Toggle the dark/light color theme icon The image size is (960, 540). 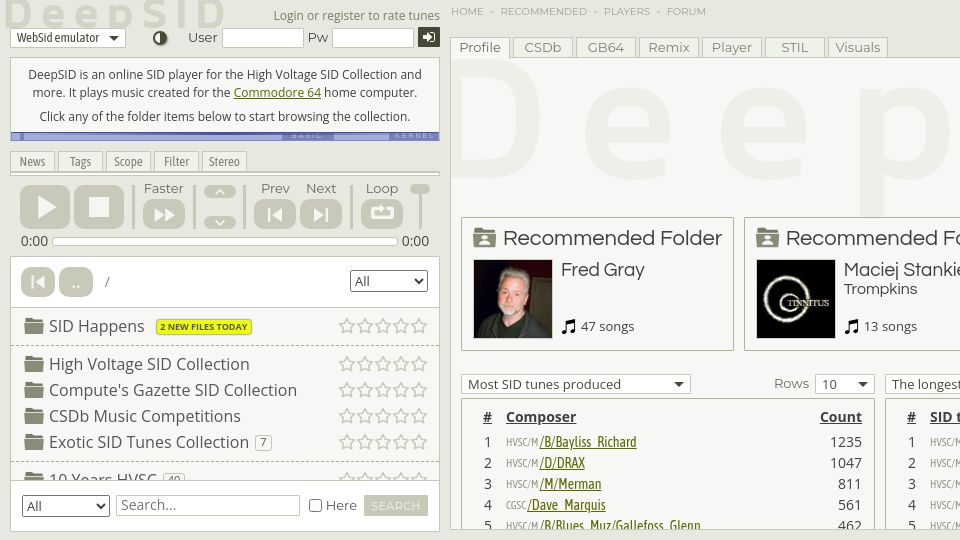click(160, 38)
